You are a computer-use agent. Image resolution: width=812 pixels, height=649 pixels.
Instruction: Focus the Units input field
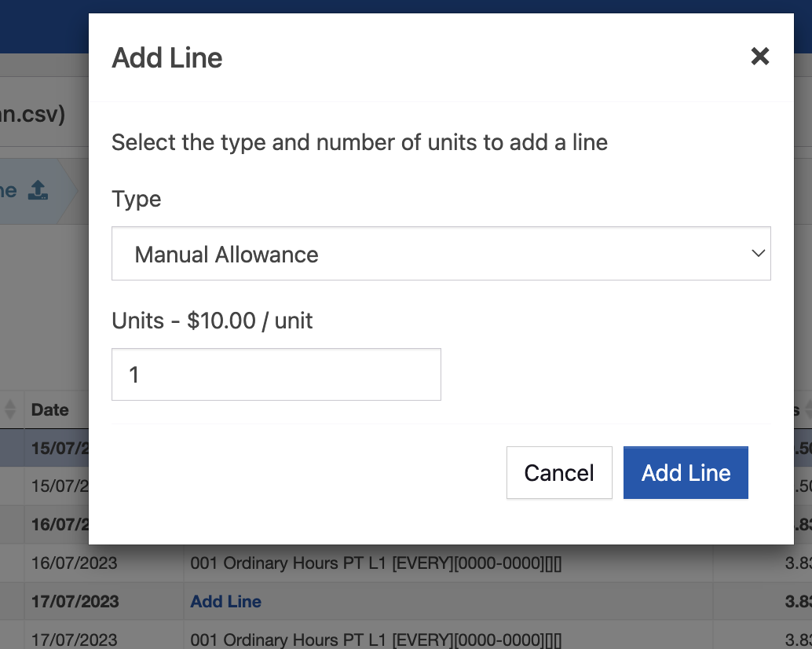276,374
